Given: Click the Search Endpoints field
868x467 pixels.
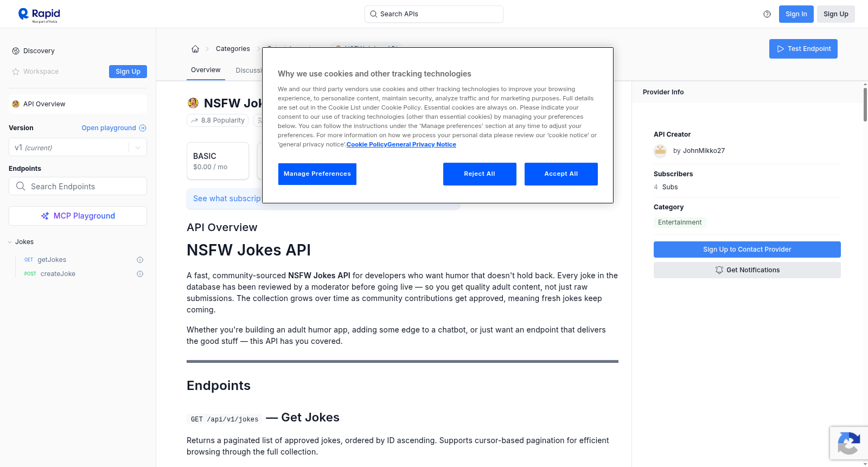Looking at the screenshot, I should point(78,186).
